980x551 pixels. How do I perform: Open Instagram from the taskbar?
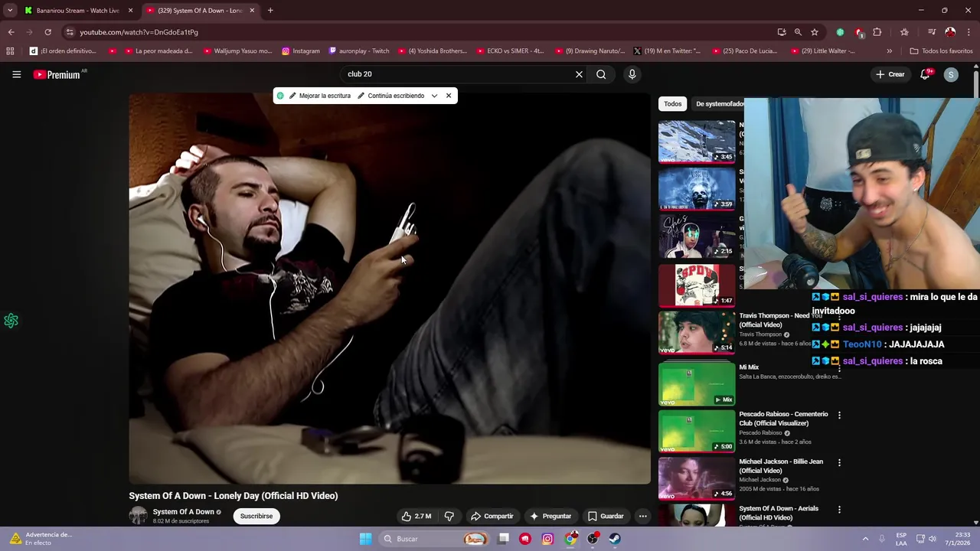click(x=547, y=539)
